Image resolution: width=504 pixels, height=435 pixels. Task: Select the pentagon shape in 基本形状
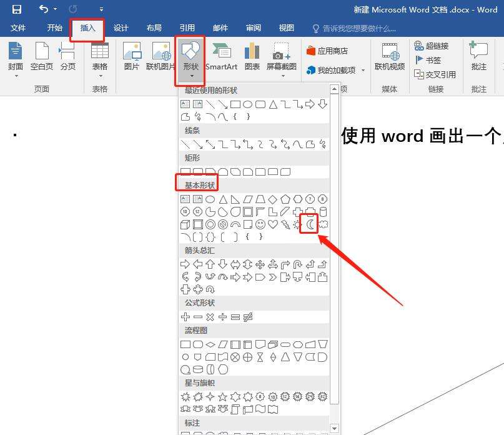click(x=285, y=199)
